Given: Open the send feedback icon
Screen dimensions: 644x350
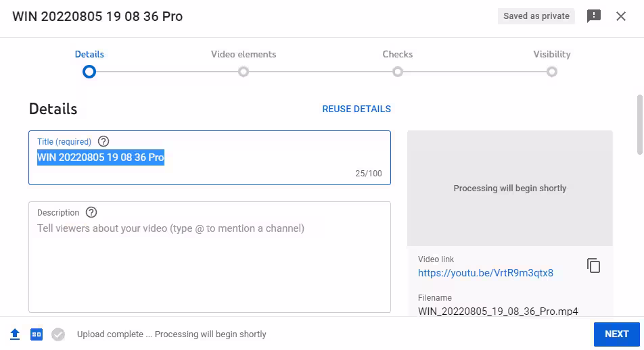Looking at the screenshot, I should 594,16.
